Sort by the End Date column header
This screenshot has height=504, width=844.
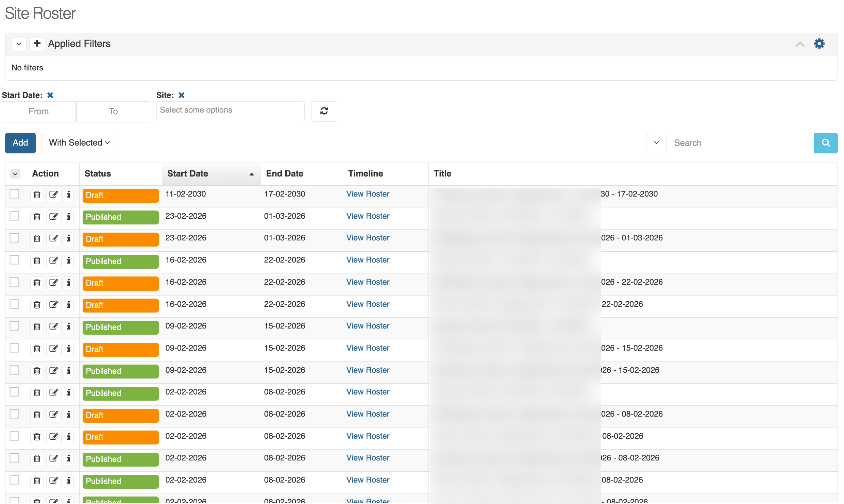tap(284, 174)
